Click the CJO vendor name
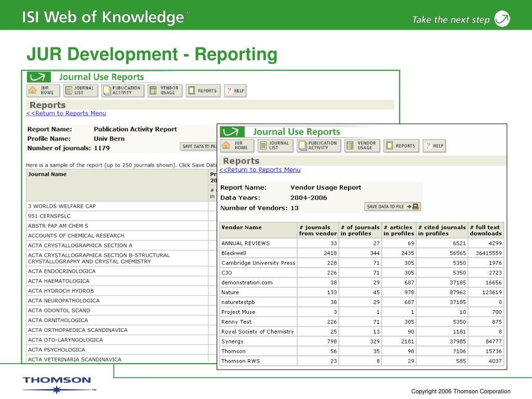The image size is (532, 399). (x=227, y=273)
